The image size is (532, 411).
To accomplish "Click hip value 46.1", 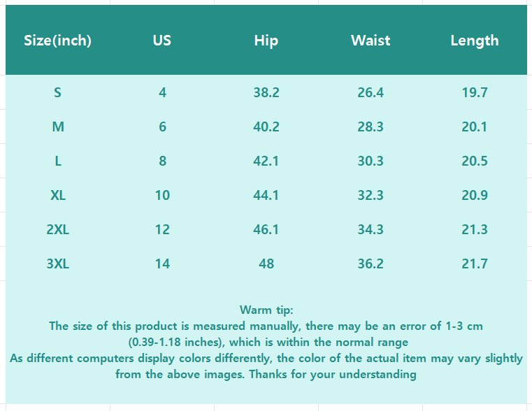I will point(266,229).
